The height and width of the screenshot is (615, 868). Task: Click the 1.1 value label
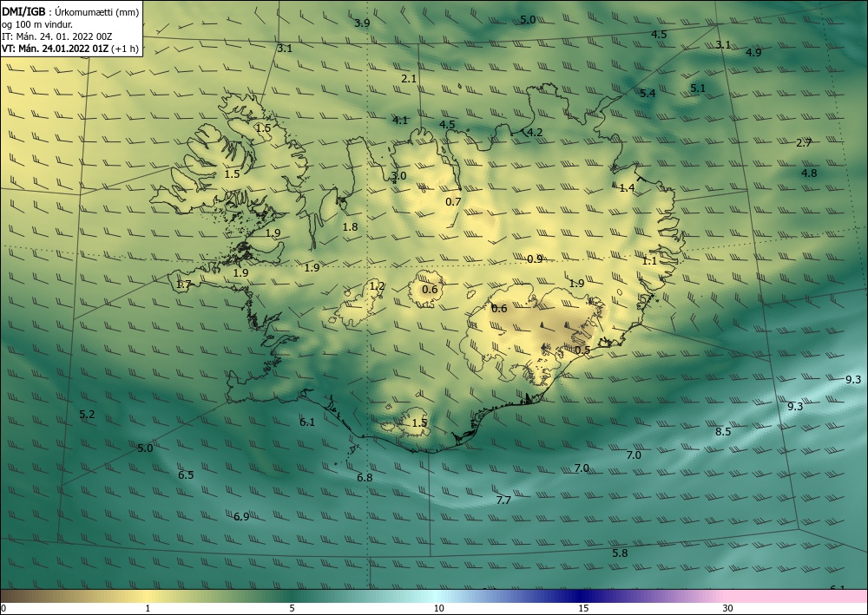[649, 260]
